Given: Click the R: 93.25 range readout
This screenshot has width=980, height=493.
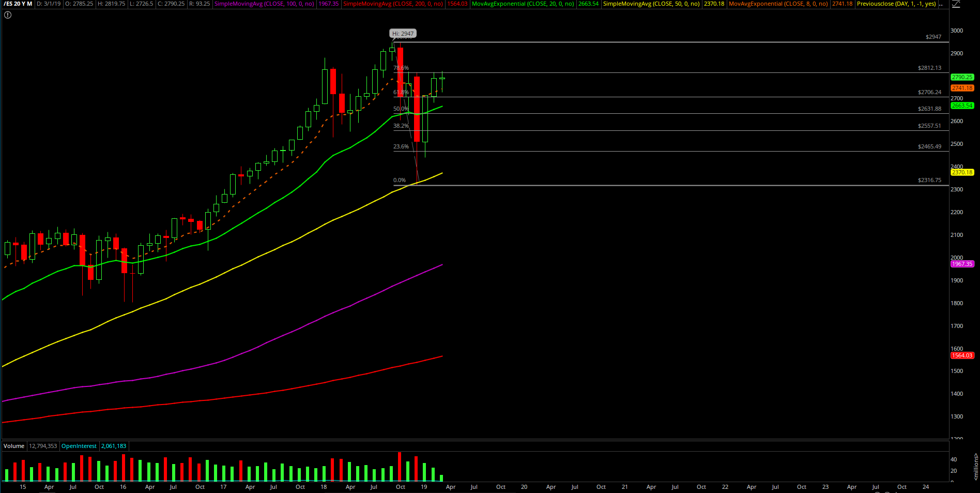Looking at the screenshot, I should (200, 4).
